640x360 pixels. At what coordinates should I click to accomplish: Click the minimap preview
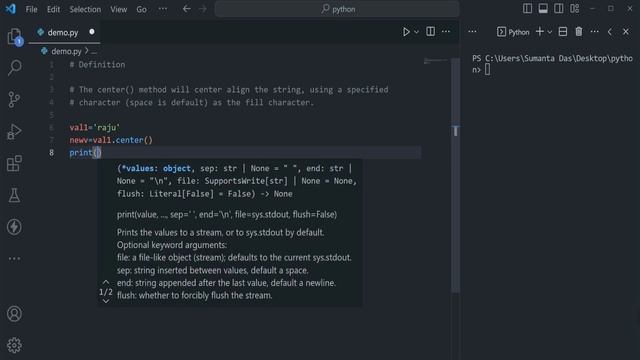(x=436, y=61)
